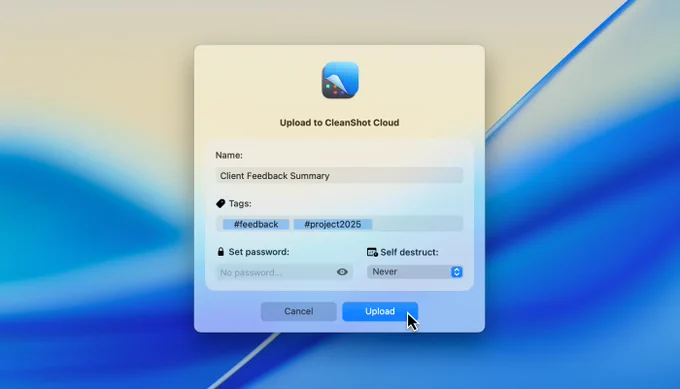The height and width of the screenshot is (389, 680).
Task: Click the empty area of Tags field
Action: [x=417, y=224]
